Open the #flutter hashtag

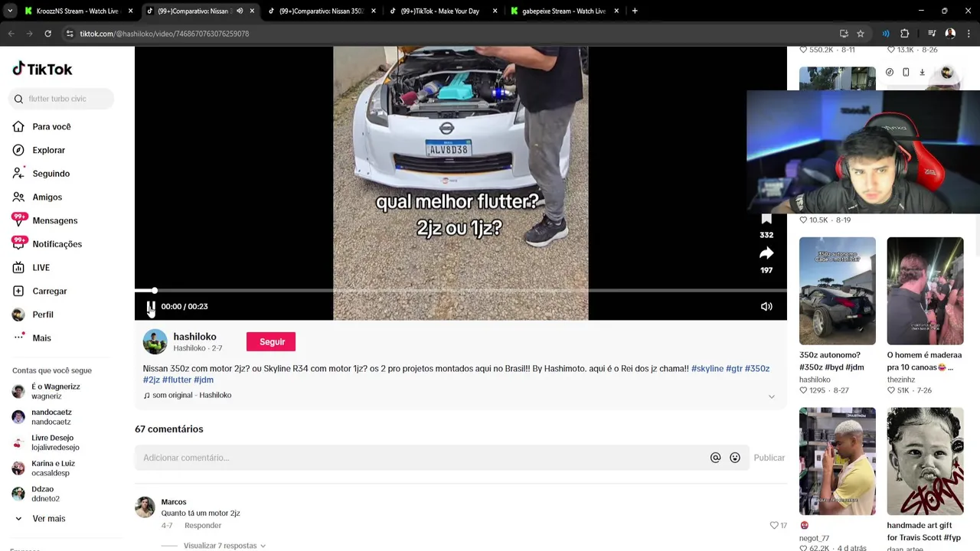(x=176, y=380)
